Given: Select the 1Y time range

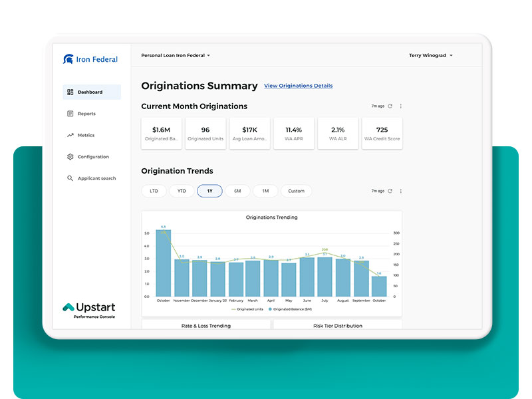Looking at the screenshot, I should coord(209,191).
